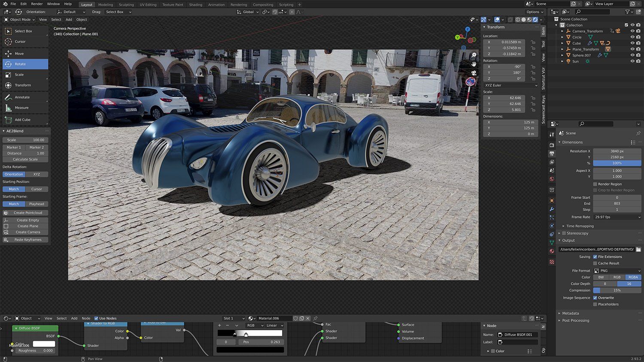
Task: Switch to the Shading workspace tab
Action: [195, 5]
